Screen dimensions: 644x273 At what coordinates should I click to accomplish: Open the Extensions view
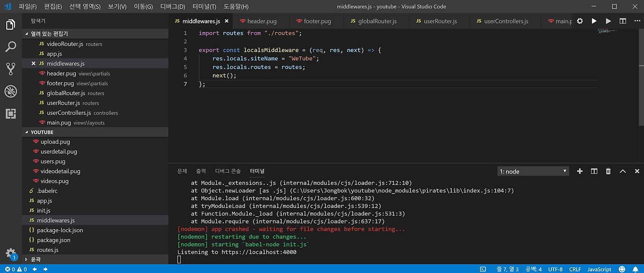tap(11, 113)
